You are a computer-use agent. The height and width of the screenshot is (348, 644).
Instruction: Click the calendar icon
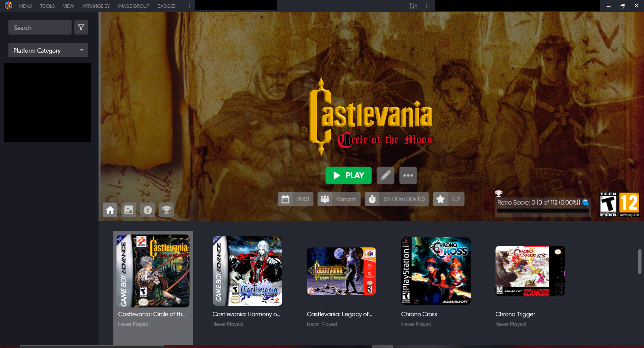(285, 199)
